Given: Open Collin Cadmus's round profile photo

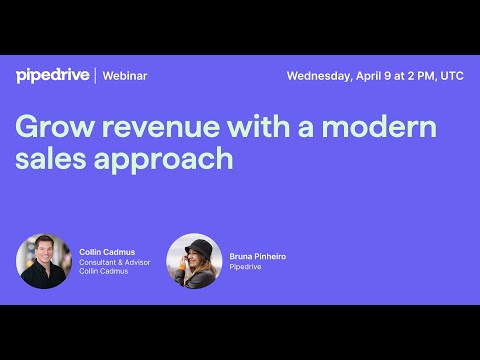Looking at the screenshot, I should pyautogui.click(x=44, y=261).
